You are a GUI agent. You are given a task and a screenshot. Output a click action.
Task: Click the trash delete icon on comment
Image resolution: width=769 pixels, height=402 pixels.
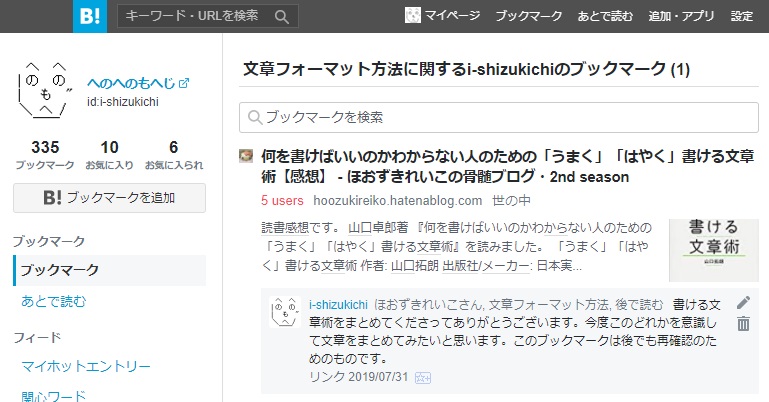[743, 324]
